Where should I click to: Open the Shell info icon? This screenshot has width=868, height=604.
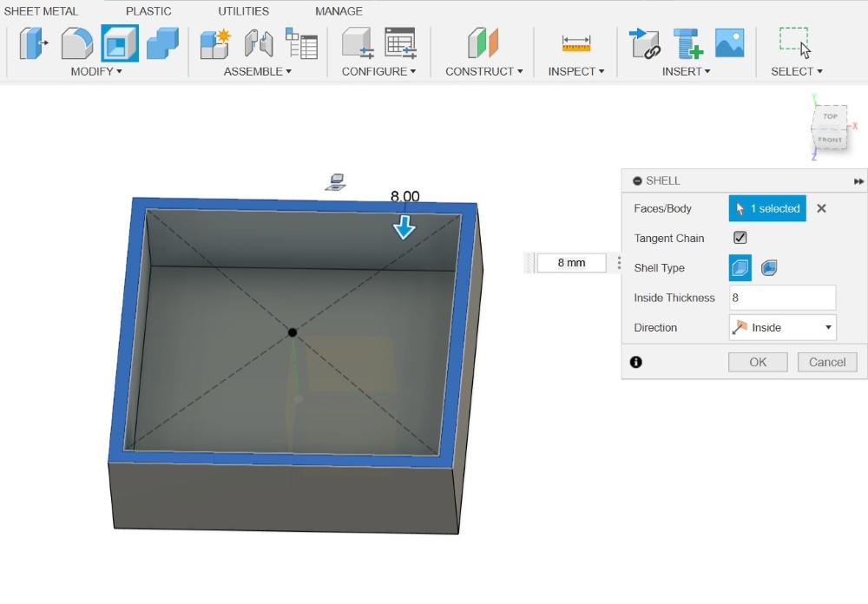[636, 362]
